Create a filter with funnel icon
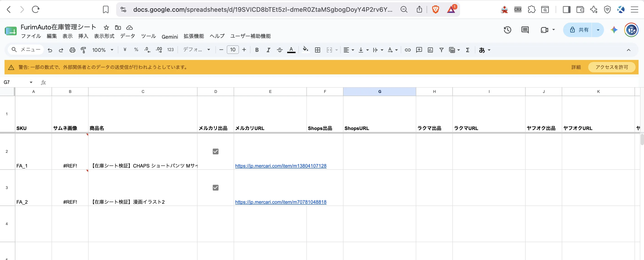 click(x=442, y=50)
